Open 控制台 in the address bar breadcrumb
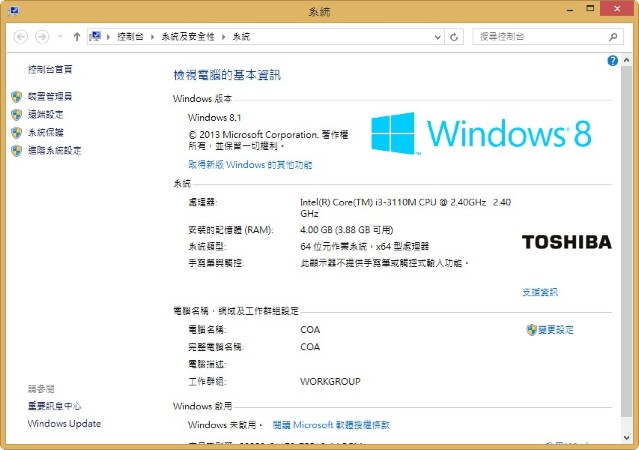Screen dimensions: 639x450 130,37
